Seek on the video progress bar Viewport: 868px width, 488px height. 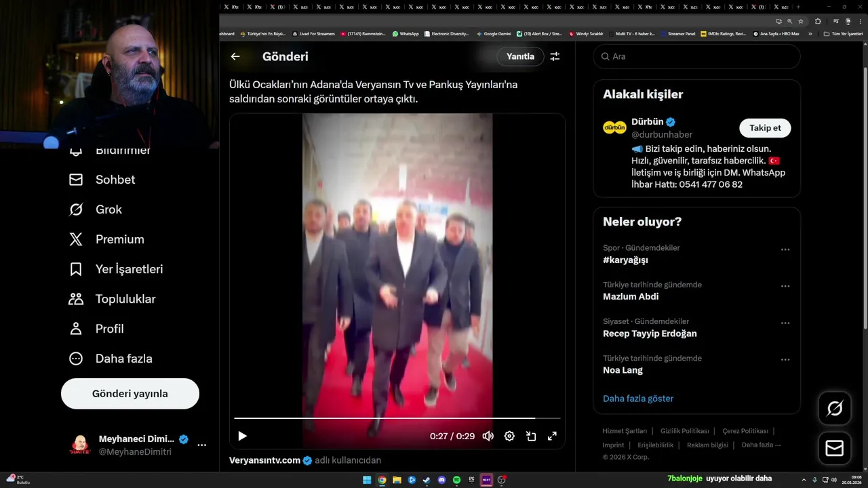point(397,419)
